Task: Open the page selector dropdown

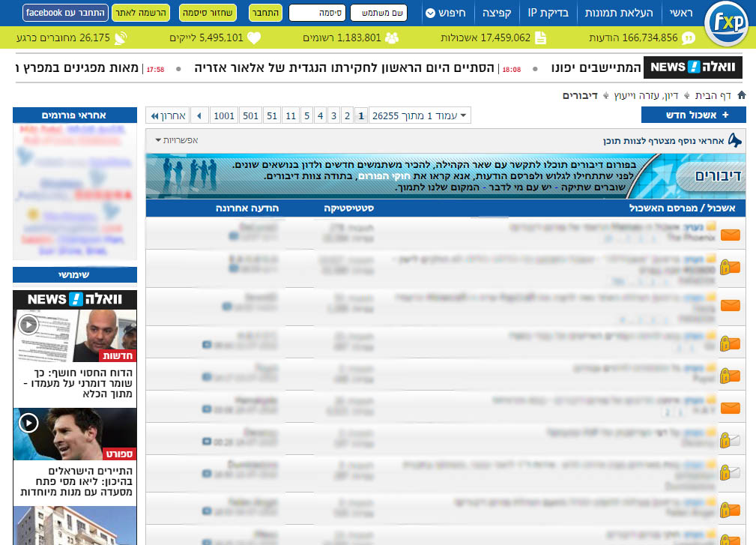Action: (x=420, y=115)
